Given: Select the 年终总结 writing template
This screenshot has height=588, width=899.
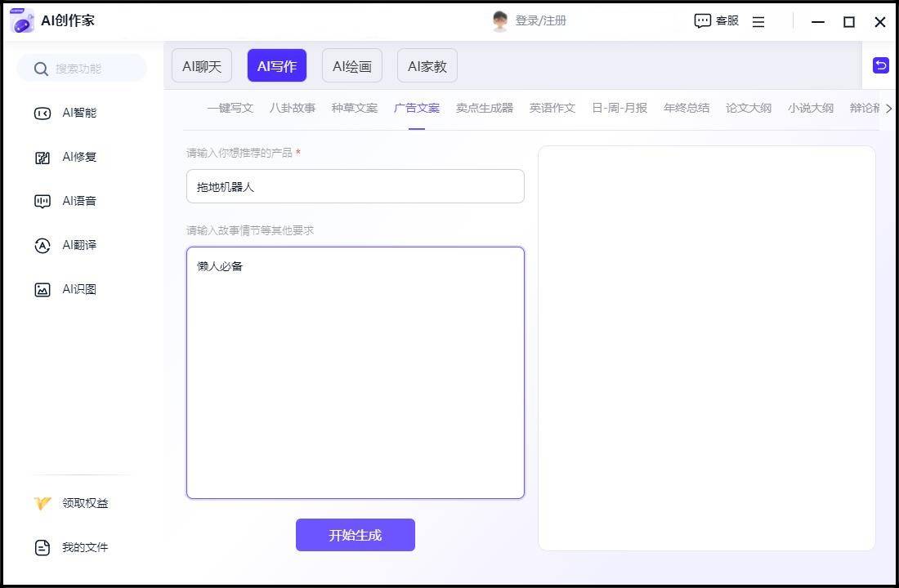Looking at the screenshot, I should click(687, 108).
